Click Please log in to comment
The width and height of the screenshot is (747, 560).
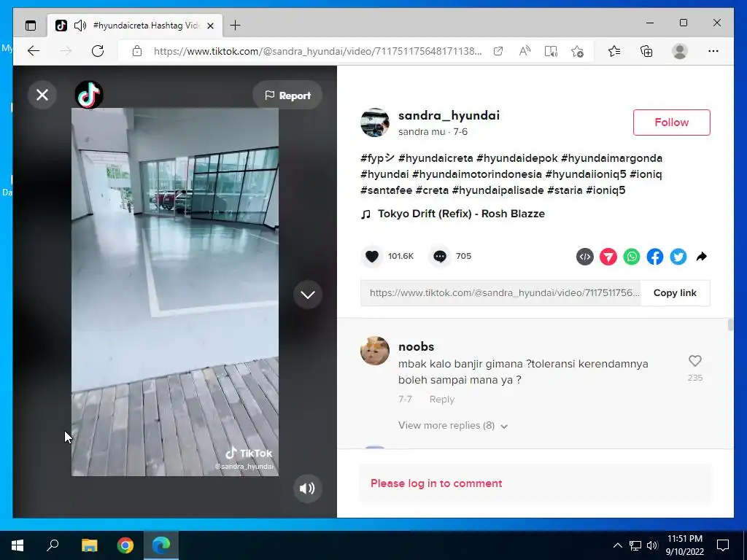(x=436, y=483)
